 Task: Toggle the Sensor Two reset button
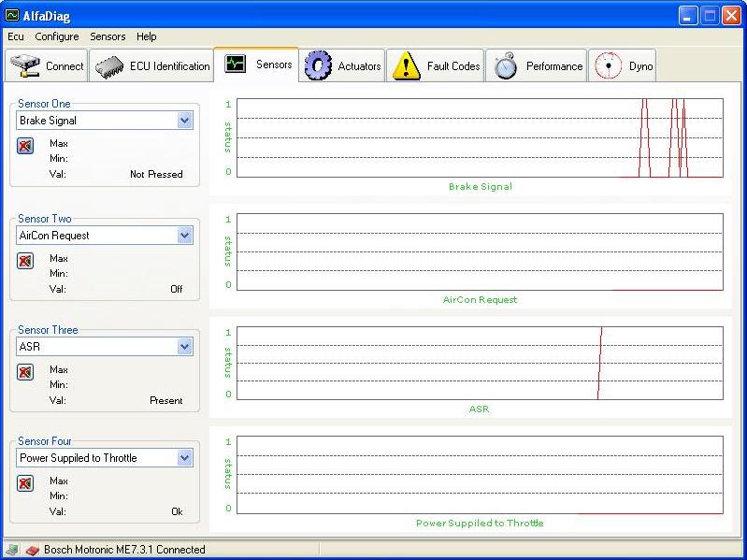pyautogui.click(x=25, y=261)
